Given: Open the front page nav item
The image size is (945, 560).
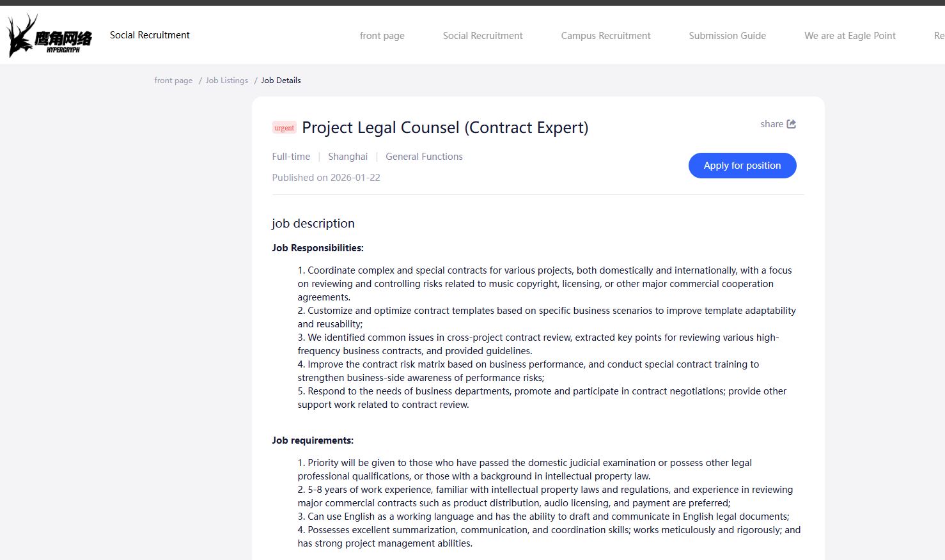Looking at the screenshot, I should [382, 36].
